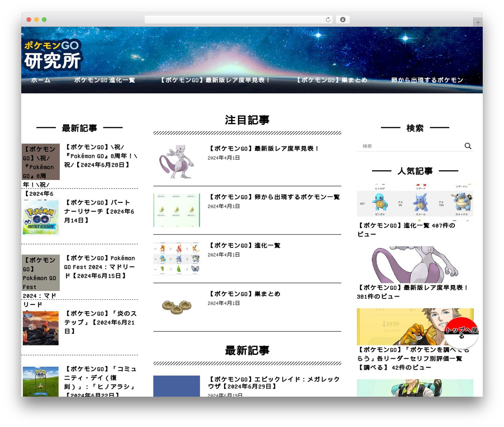Open sidebar article 8周年！祝 2024年6月28日
Image resolution: width=504 pixels, height=427 pixels.
click(101, 156)
